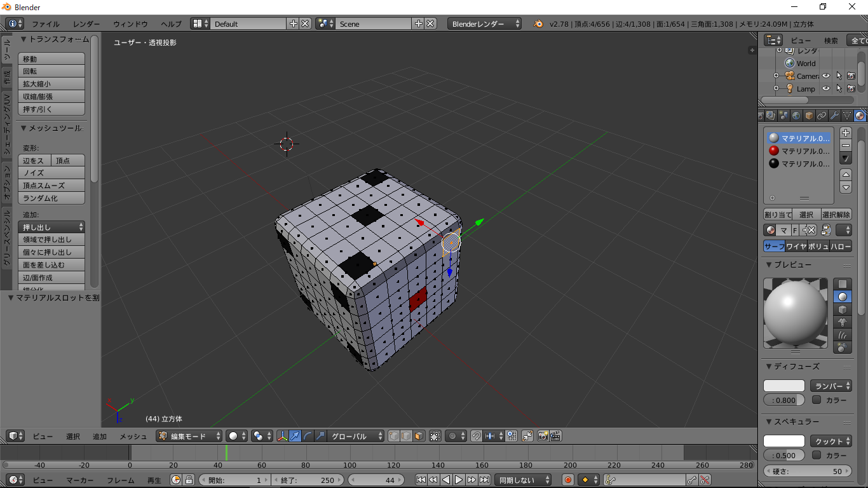Click the add material slot plus icon
The height and width of the screenshot is (488, 868).
point(846,133)
